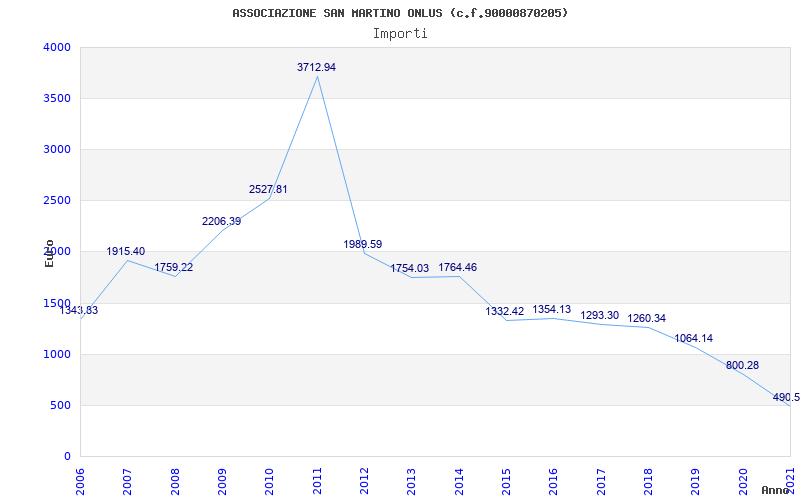Click the 1293.30 data label
The height and width of the screenshot is (500, 800).
click(599, 315)
